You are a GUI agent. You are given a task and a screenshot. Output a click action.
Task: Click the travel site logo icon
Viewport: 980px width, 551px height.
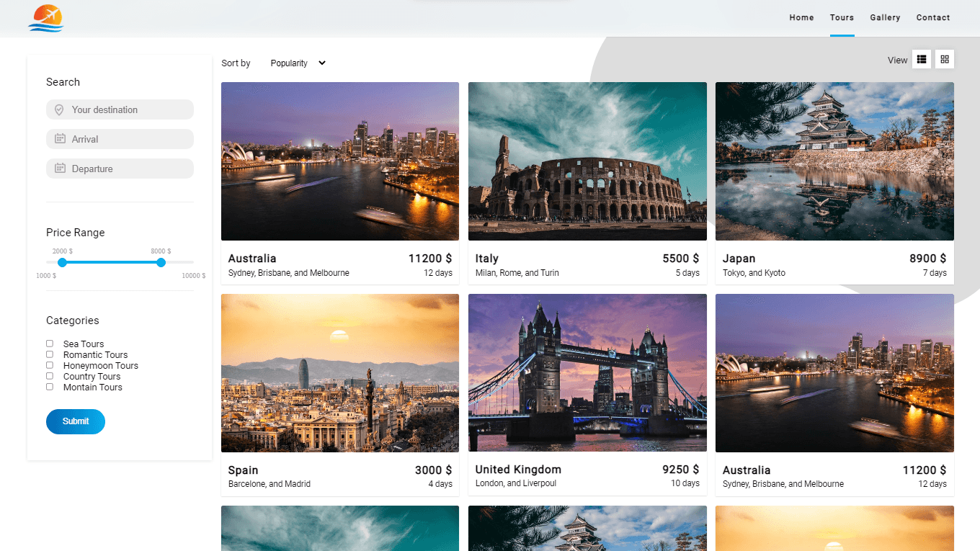pos(46,18)
